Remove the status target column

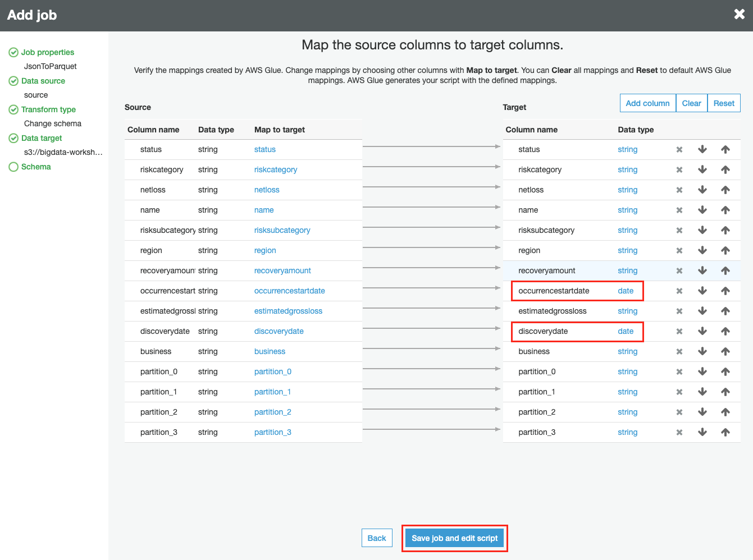[679, 150]
